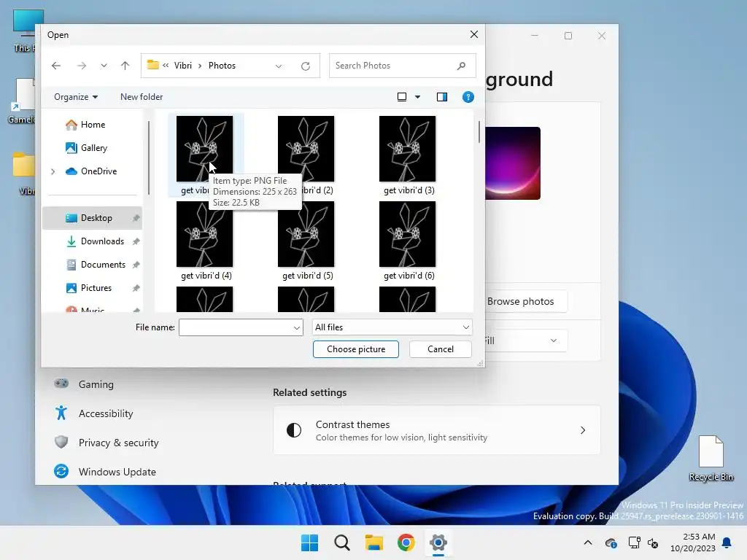Create a New folder
The width and height of the screenshot is (747, 560).
[142, 97]
